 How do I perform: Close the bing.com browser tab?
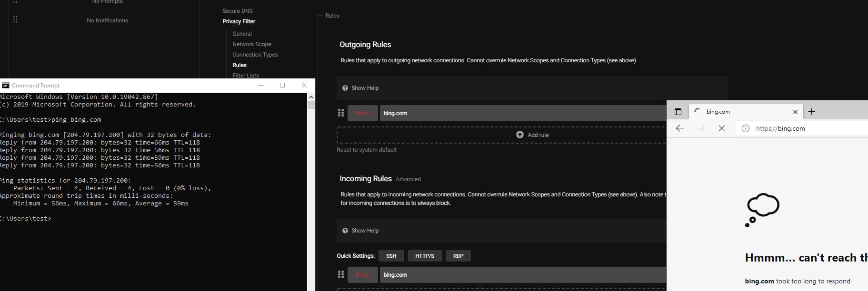795,112
